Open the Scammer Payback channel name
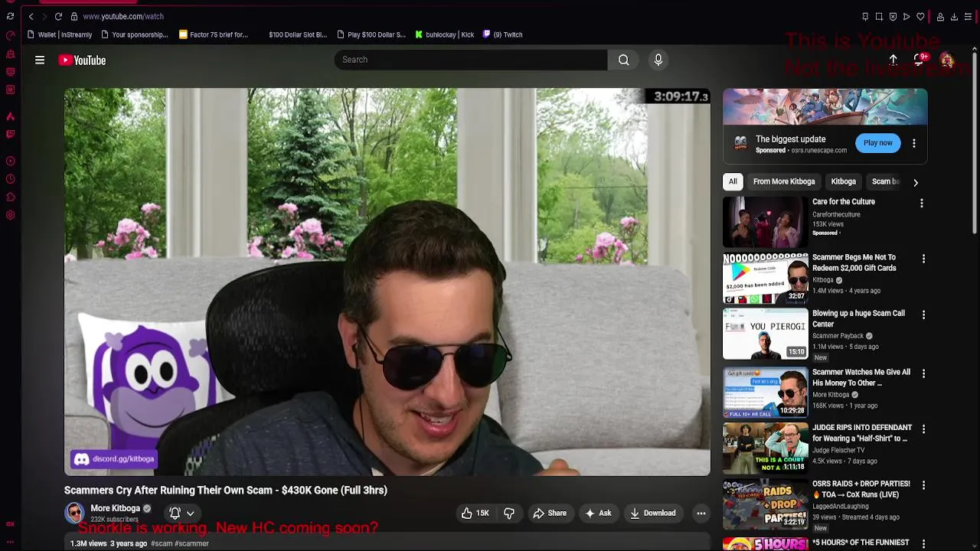Image resolution: width=980 pixels, height=551 pixels. pos(838,336)
